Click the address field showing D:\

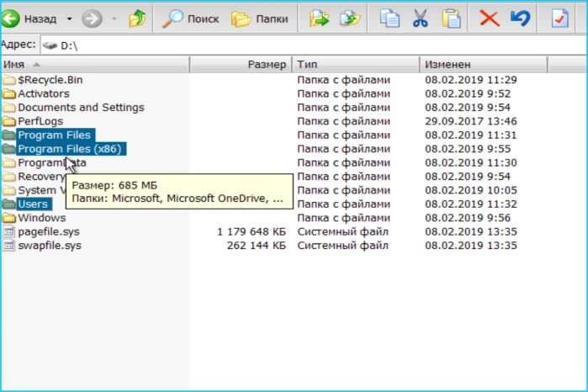[313, 45]
